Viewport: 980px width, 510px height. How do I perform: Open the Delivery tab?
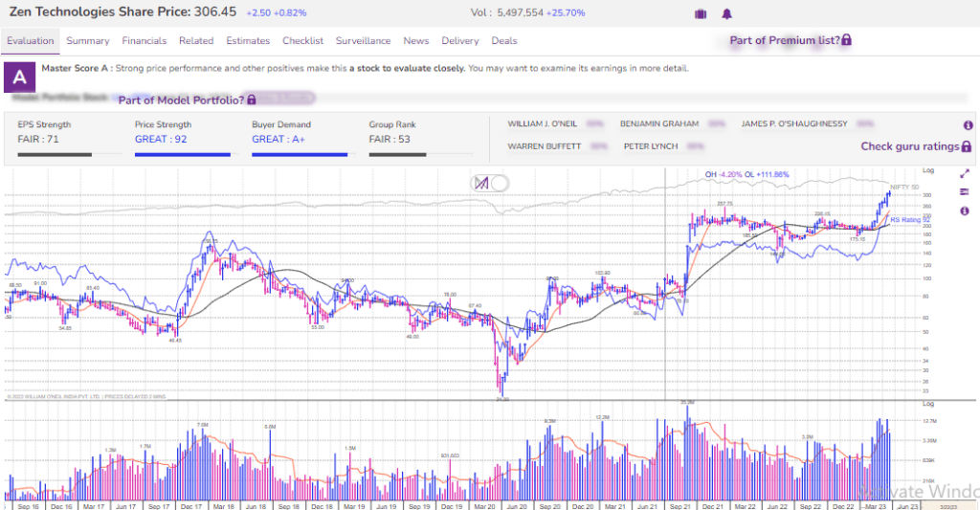click(x=460, y=40)
